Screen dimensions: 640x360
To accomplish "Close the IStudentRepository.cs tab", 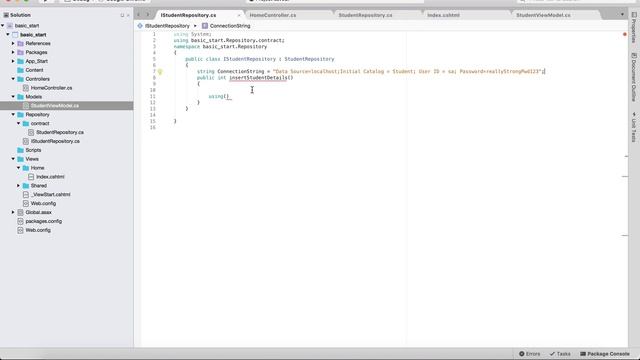I will click(239, 15).
